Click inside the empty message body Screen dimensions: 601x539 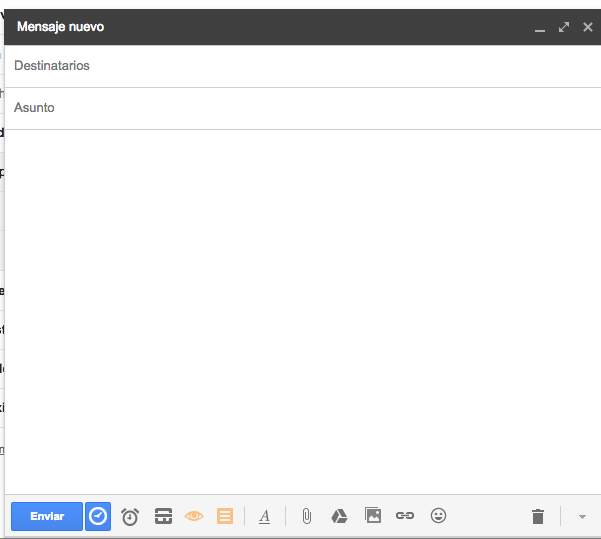coord(303,312)
